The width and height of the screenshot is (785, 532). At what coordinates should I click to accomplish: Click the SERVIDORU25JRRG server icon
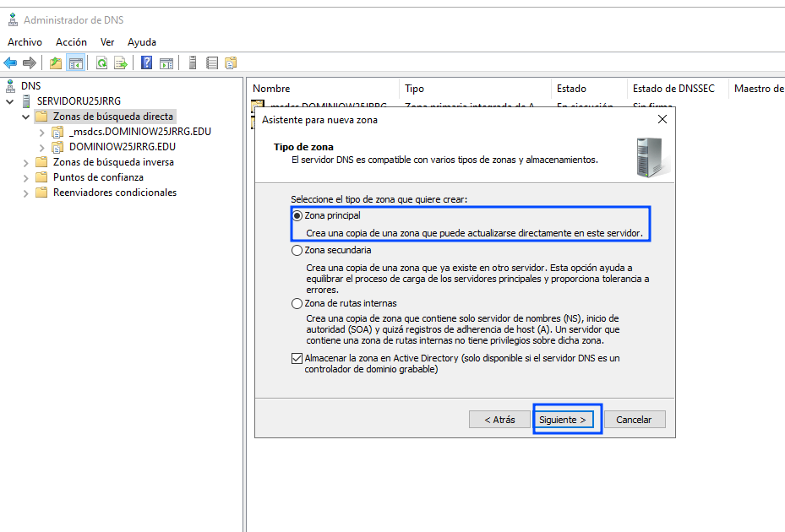click(26, 101)
